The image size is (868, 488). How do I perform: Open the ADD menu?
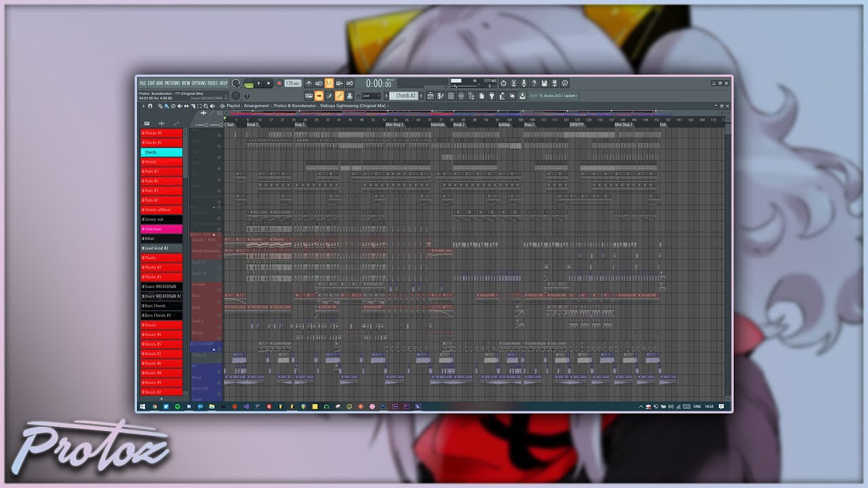(x=159, y=83)
